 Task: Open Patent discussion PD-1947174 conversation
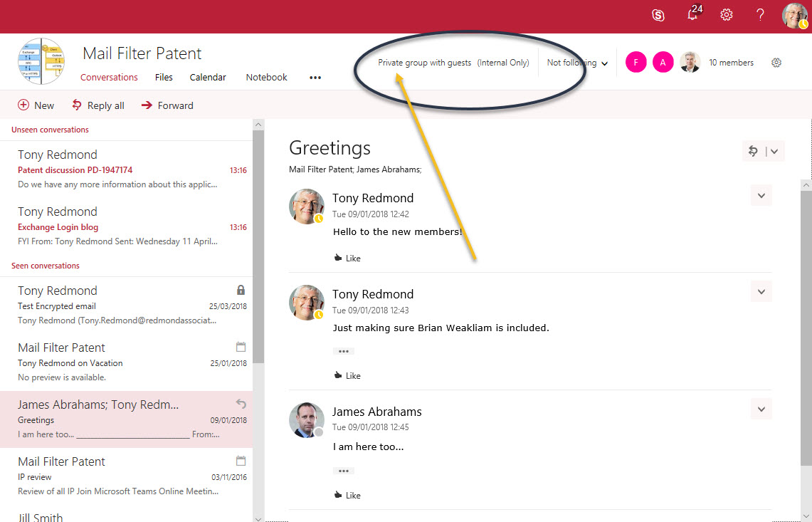(x=127, y=169)
